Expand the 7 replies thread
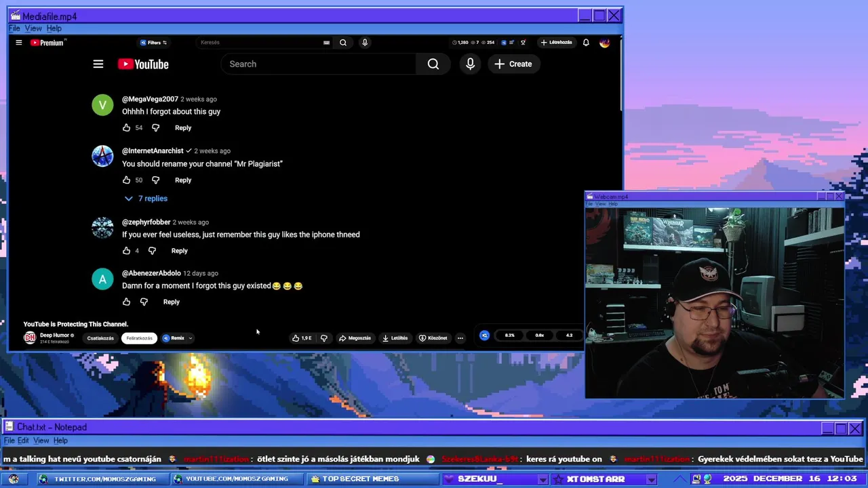Screen dimensions: 868x488 [146, 199]
